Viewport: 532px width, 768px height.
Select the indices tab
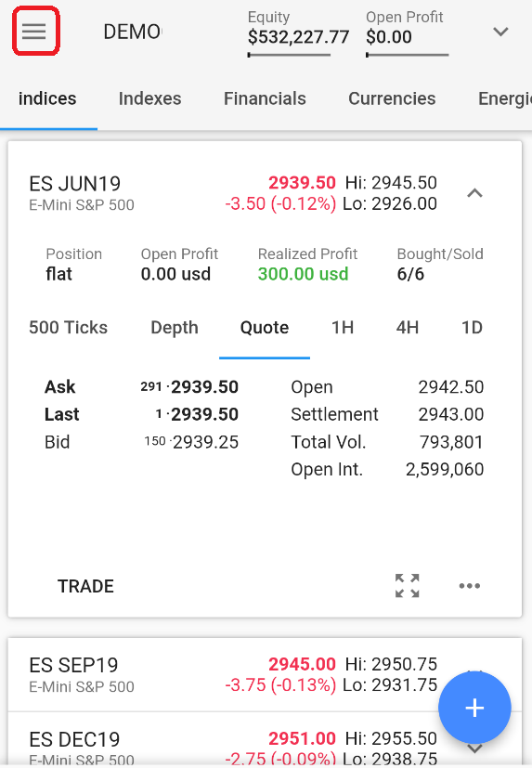click(x=47, y=98)
